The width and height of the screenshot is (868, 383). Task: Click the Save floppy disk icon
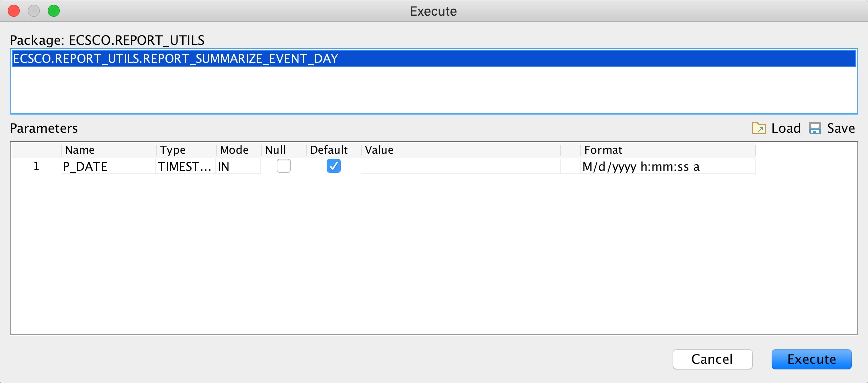click(x=815, y=128)
